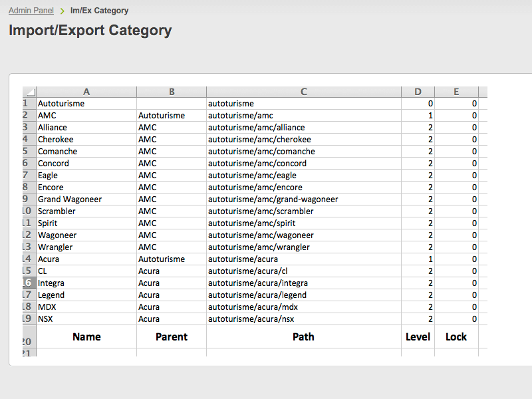Image resolution: width=532 pixels, height=399 pixels.
Task: Click path cell 'autoturisme/amc/comanche'
Action: click(304, 152)
